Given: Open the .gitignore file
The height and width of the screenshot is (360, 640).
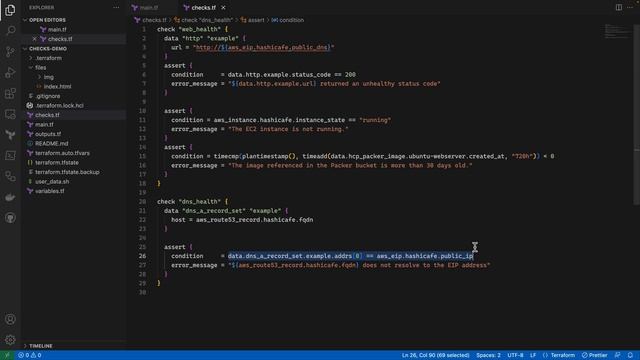Looking at the screenshot, I should pos(47,96).
